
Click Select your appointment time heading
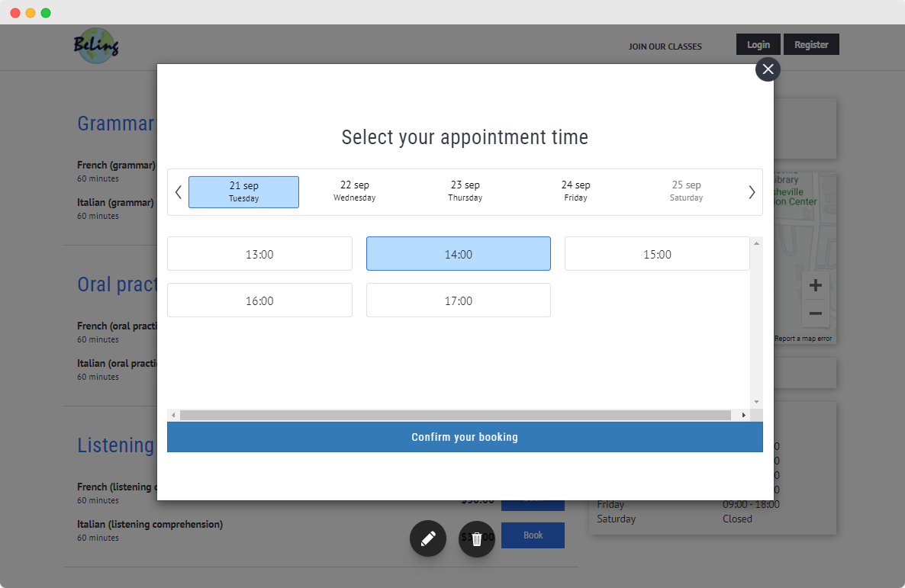(465, 137)
